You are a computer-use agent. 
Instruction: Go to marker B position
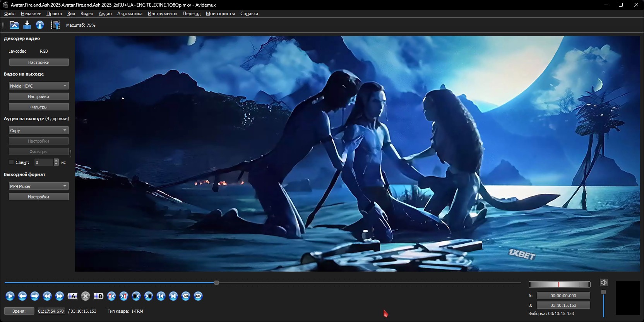point(124,296)
